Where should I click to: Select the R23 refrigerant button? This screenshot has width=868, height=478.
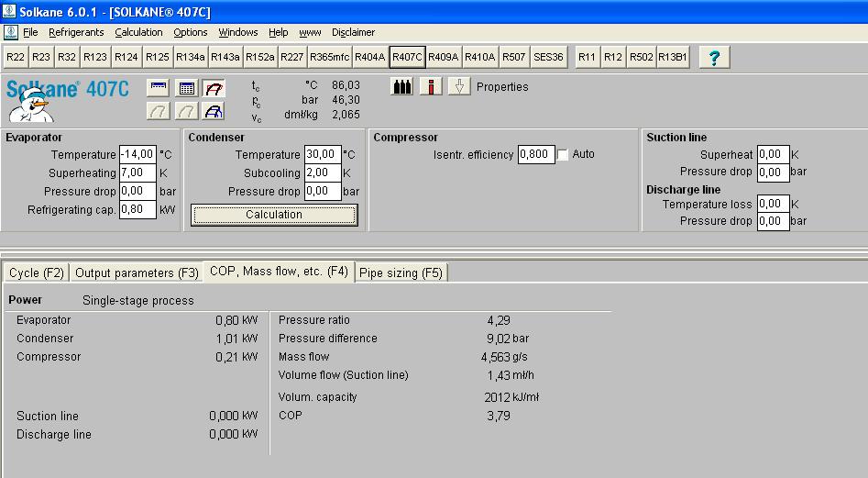click(41, 57)
